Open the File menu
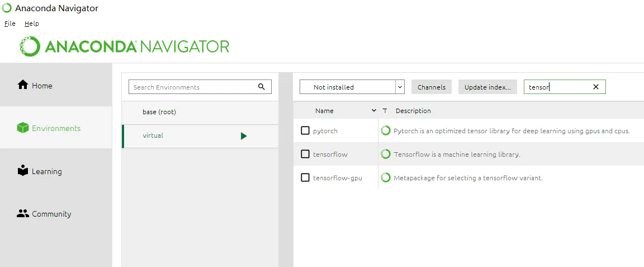The image size is (644, 267). click(10, 24)
